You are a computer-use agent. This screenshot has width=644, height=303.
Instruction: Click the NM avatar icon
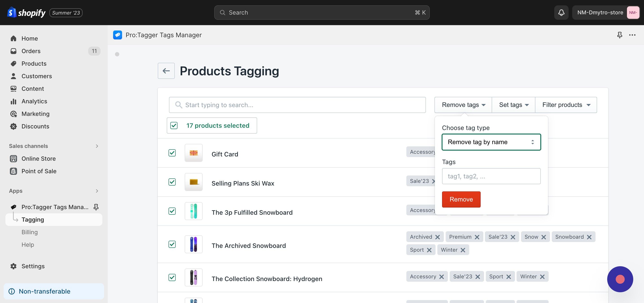click(633, 13)
